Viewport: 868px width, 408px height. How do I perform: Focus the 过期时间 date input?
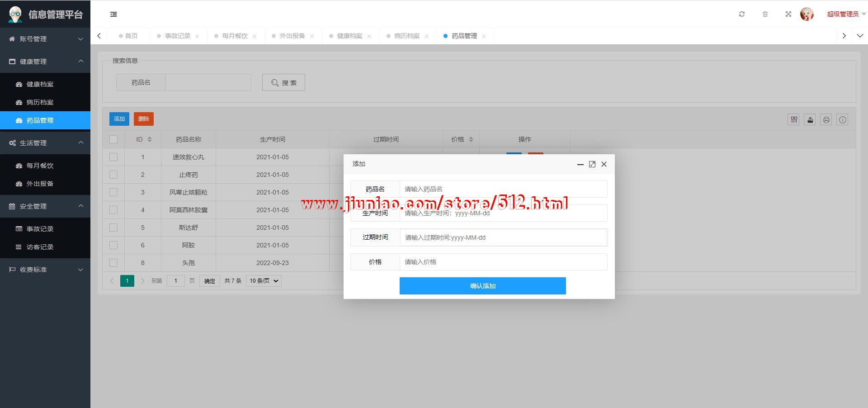(x=503, y=237)
